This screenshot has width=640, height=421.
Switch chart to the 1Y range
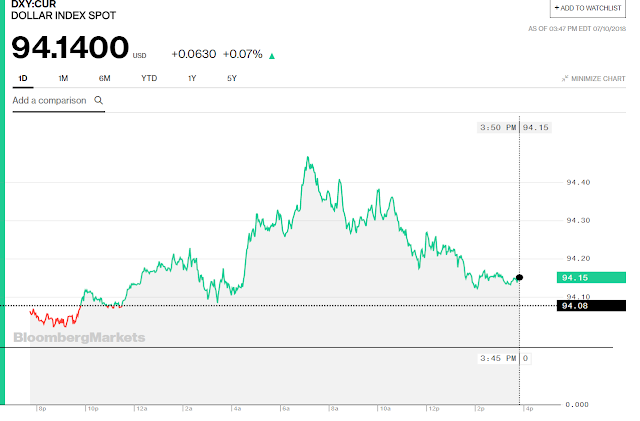[191, 78]
